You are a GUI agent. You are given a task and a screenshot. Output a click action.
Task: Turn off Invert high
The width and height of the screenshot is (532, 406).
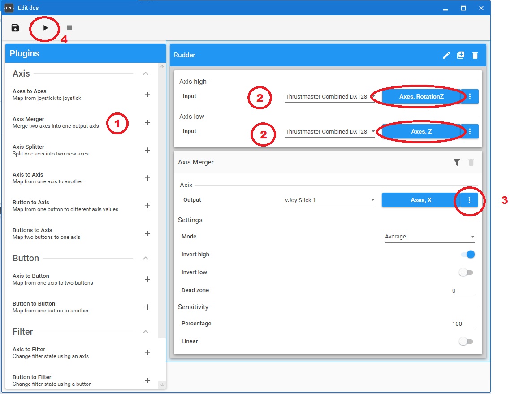pyautogui.click(x=468, y=255)
